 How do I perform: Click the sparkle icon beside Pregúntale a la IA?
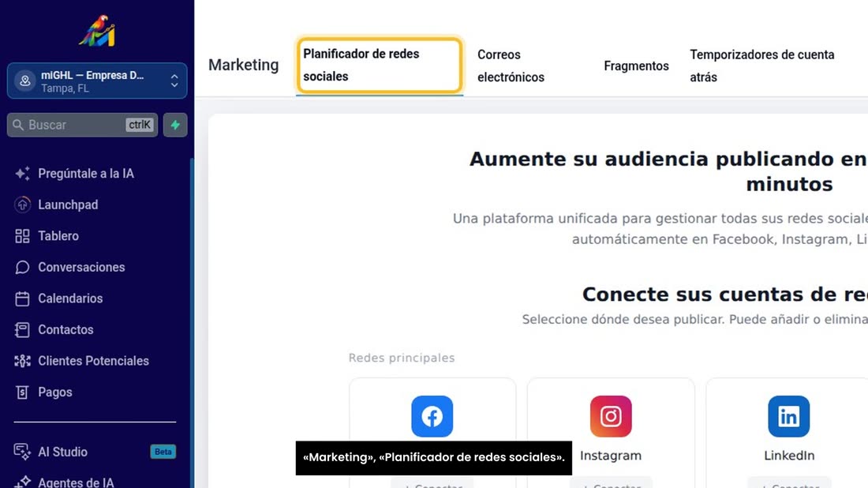(22, 174)
